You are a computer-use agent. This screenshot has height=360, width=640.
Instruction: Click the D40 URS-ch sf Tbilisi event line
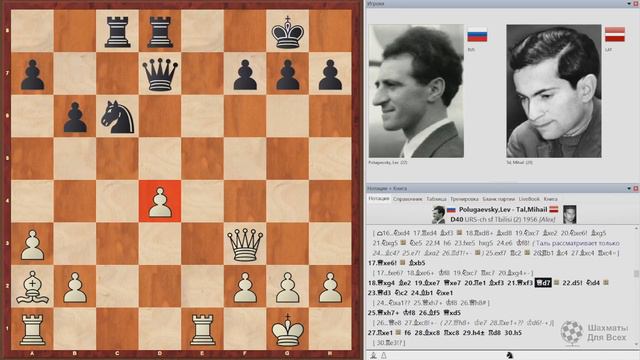[x=503, y=220]
